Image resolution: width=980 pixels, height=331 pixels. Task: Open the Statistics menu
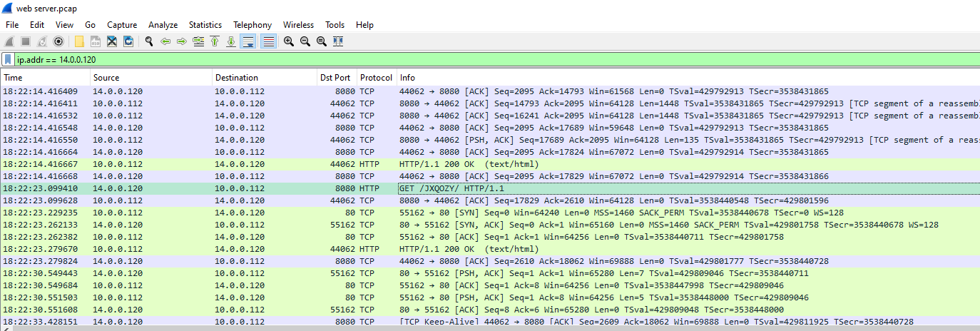[205, 25]
